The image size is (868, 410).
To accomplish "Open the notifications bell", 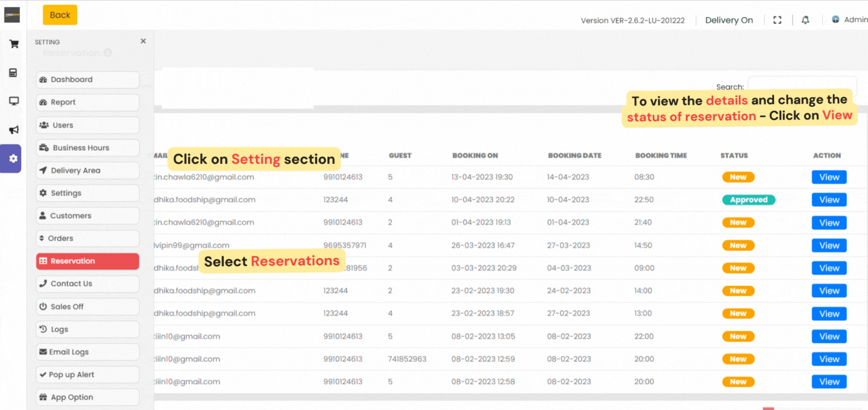I will (x=805, y=20).
